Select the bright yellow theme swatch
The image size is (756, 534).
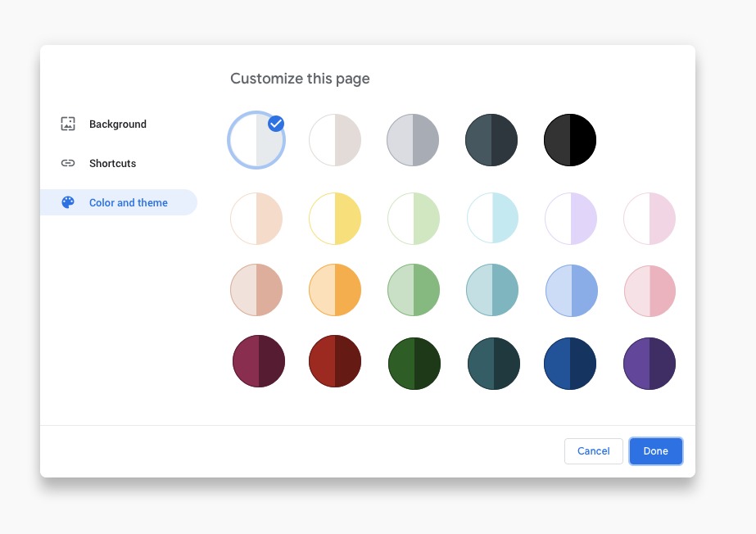(x=335, y=219)
